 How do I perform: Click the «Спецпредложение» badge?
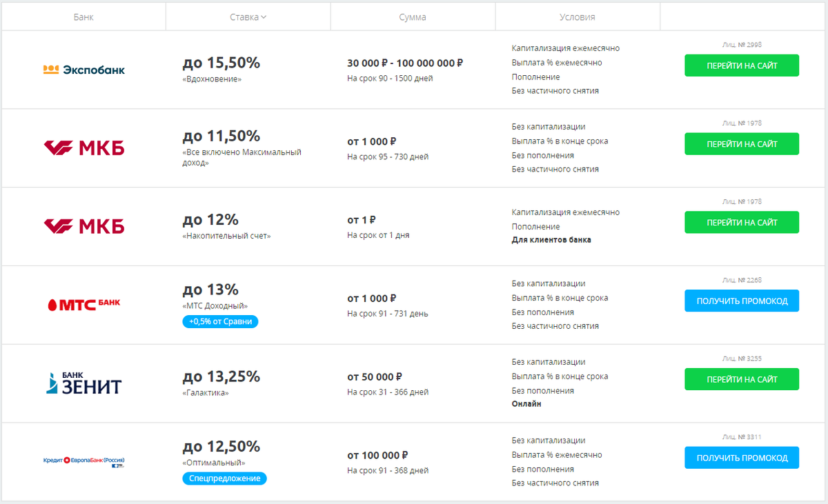click(x=224, y=478)
